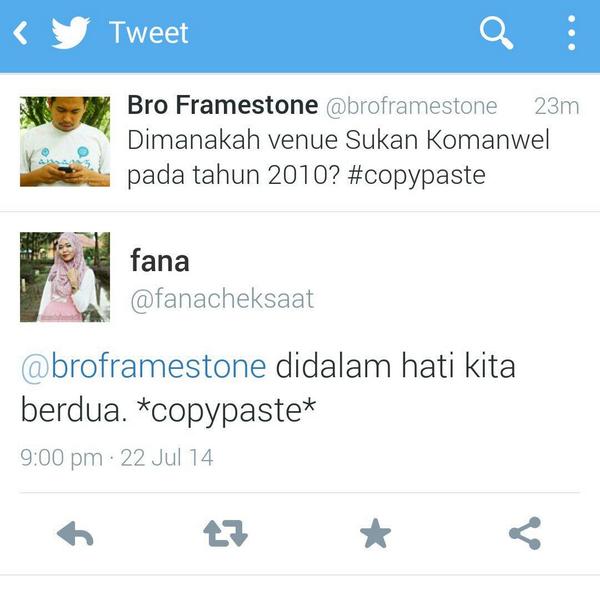The height and width of the screenshot is (600, 600).
Task: Open the Bro Framestone display name
Action: [x=223, y=105]
